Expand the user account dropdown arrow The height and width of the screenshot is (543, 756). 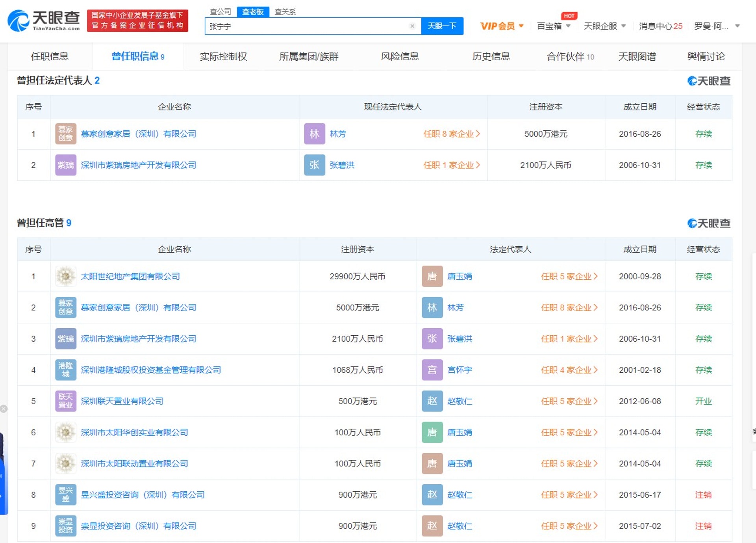click(737, 26)
